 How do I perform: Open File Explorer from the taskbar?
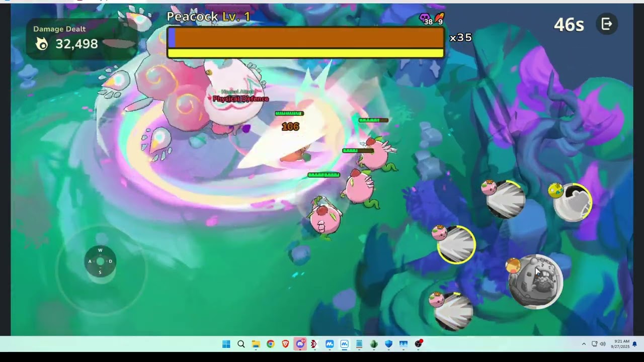coord(256,344)
